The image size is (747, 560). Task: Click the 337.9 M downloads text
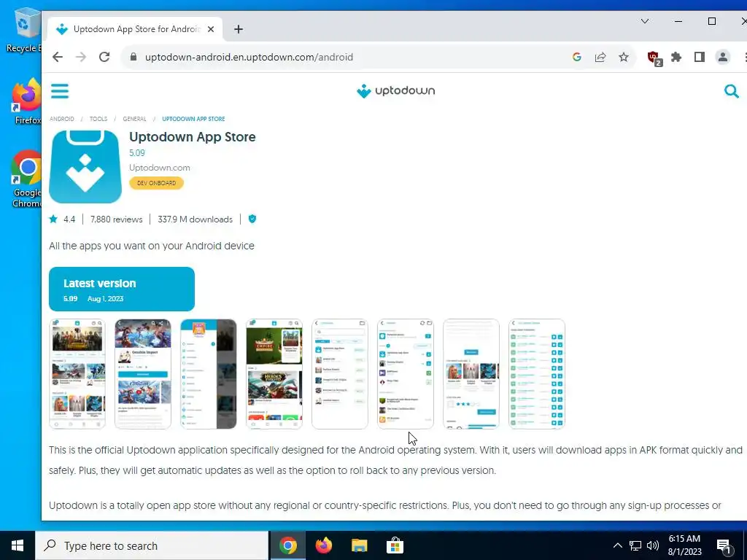click(x=196, y=219)
